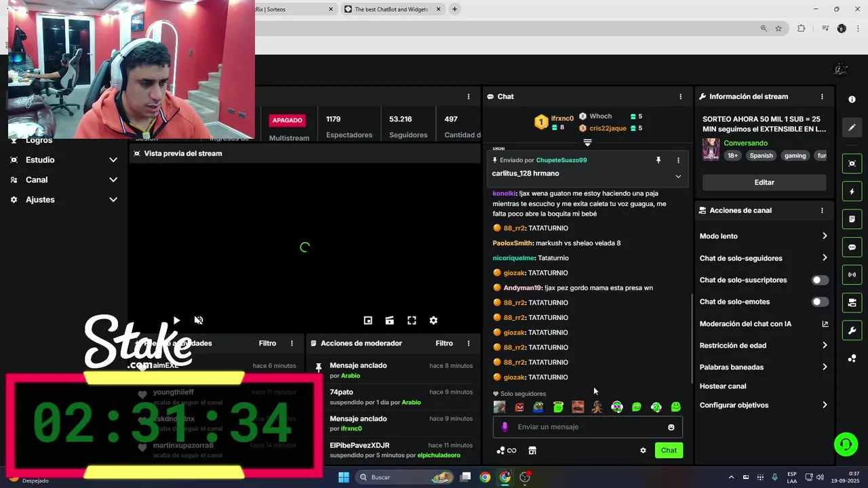This screenshot has width=868, height=488.
Task: Expand Configurar objetivos option
Action: click(x=825, y=405)
